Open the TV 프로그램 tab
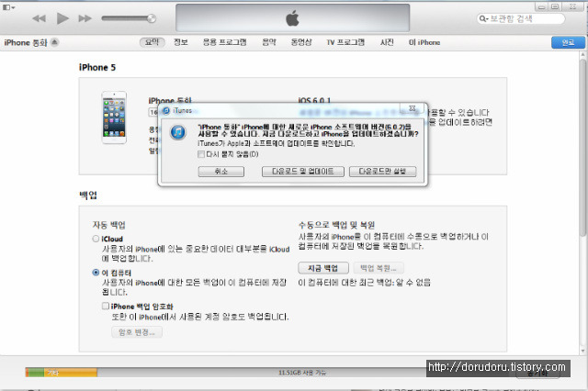The image size is (588, 391). coord(345,42)
